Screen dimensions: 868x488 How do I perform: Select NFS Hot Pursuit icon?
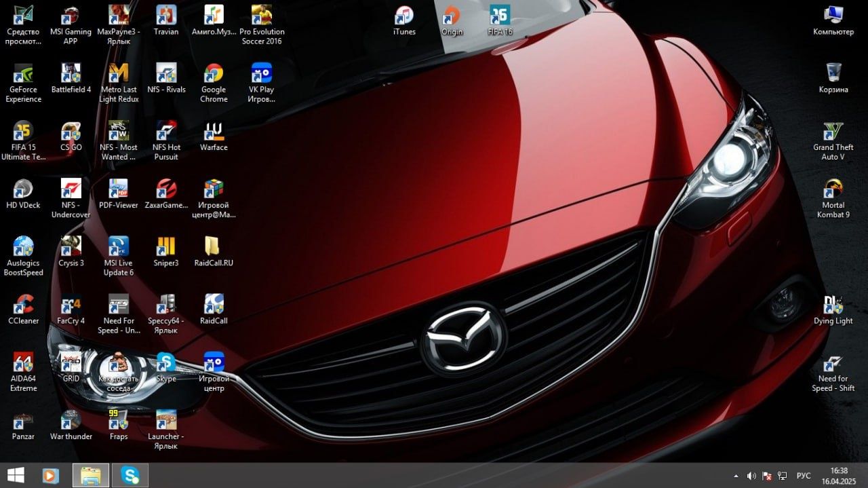click(166, 140)
